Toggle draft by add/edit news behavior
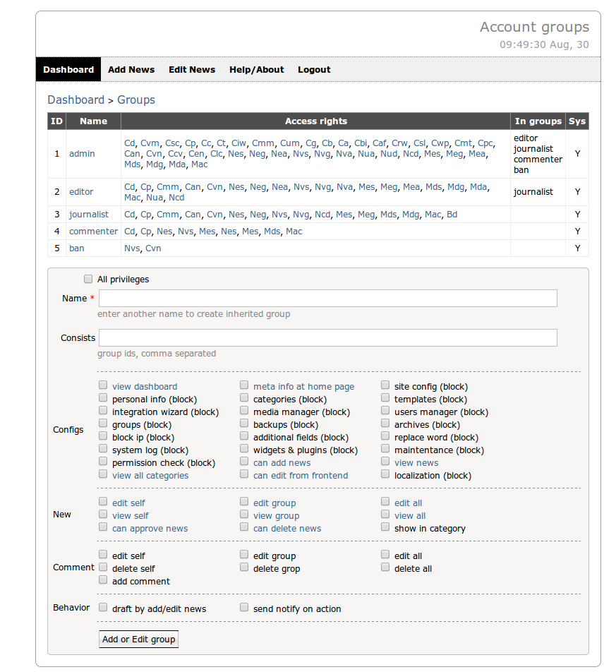The height and width of the screenshot is (672, 616). [103, 607]
